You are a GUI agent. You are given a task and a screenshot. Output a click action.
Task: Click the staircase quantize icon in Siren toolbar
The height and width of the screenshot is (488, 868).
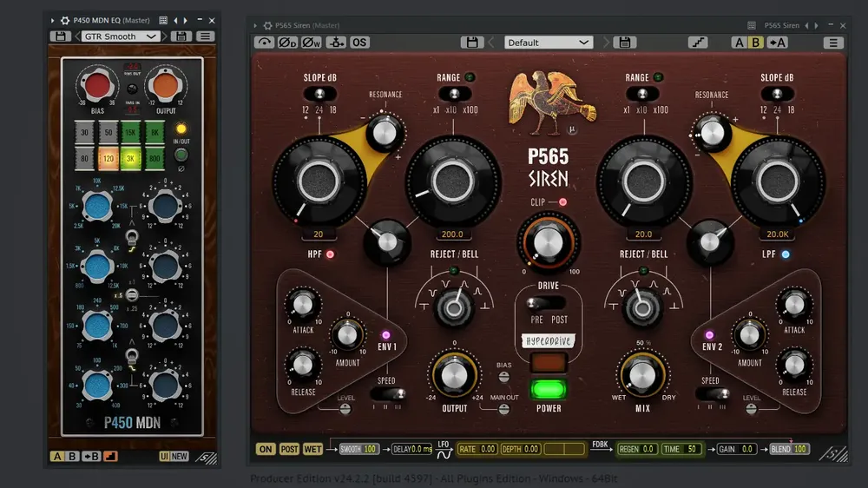[x=698, y=43]
